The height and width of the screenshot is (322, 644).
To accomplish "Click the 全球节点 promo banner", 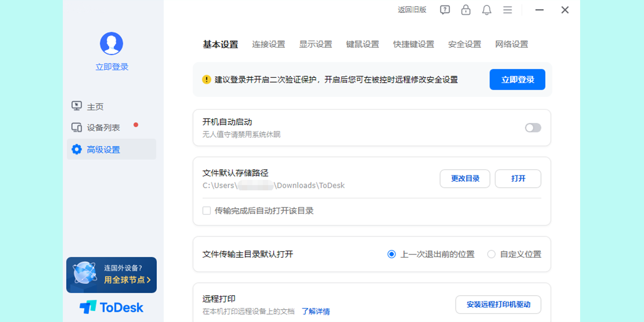I will tap(112, 275).
